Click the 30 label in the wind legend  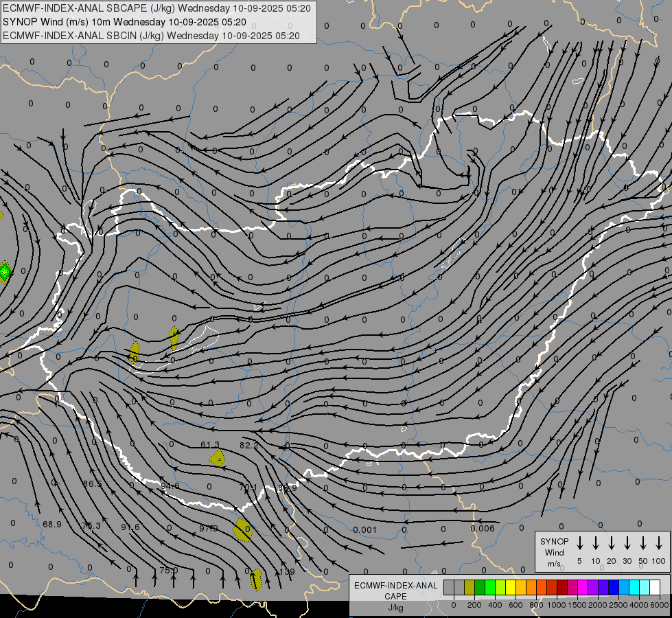coord(627,561)
